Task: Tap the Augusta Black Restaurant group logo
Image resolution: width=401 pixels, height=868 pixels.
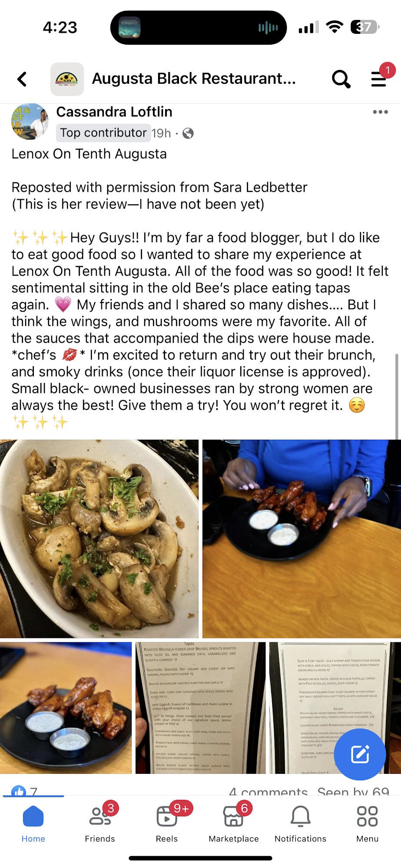Action: pos(67,79)
